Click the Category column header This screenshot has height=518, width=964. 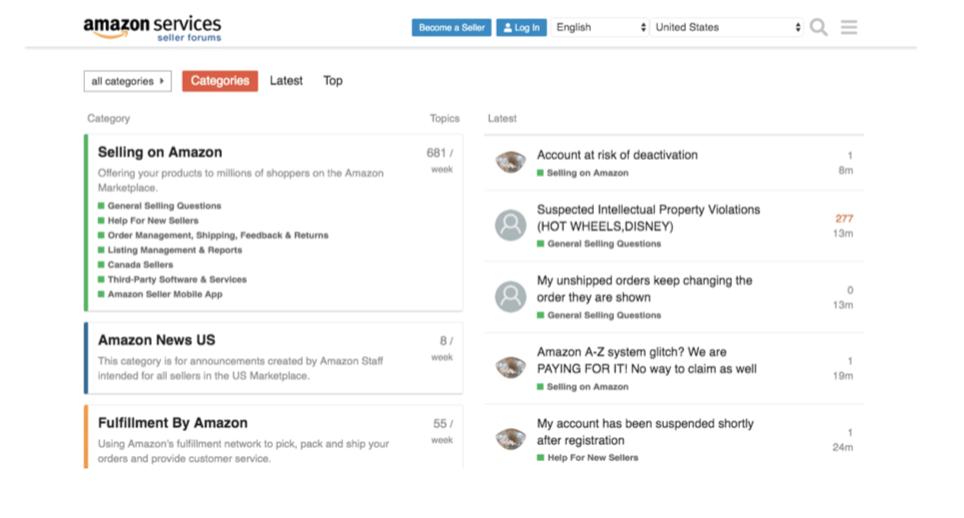(x=109, y=118)
